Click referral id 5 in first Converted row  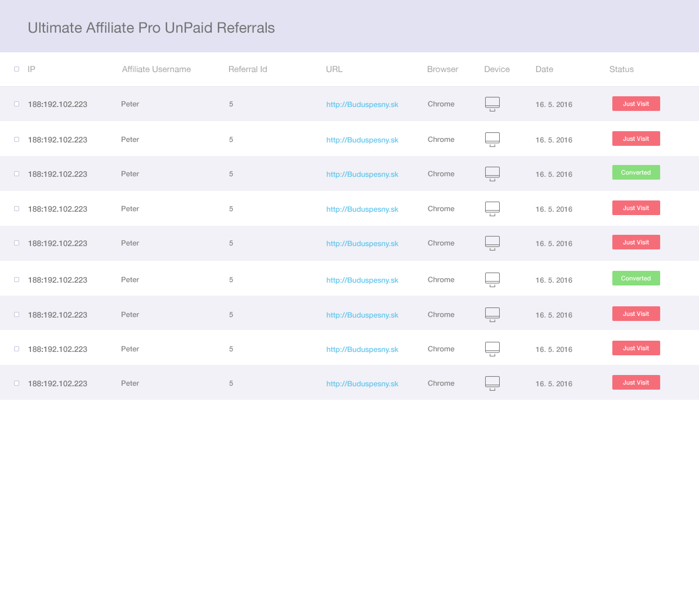coord(231,174)
